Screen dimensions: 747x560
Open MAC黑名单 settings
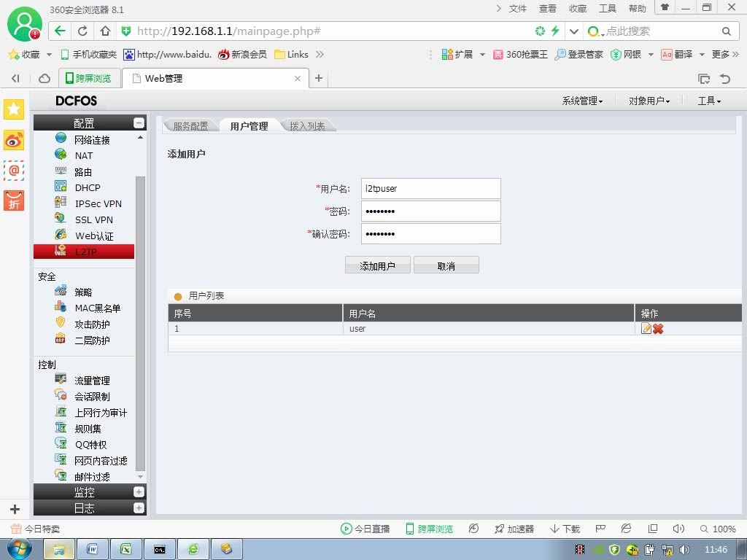[x=97, y=308]
